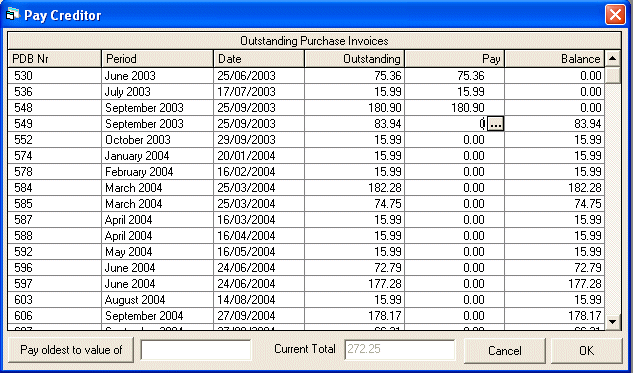Select PDB Nr 578 cell
This screenshot has width=633, height=373.
(54, 172)
